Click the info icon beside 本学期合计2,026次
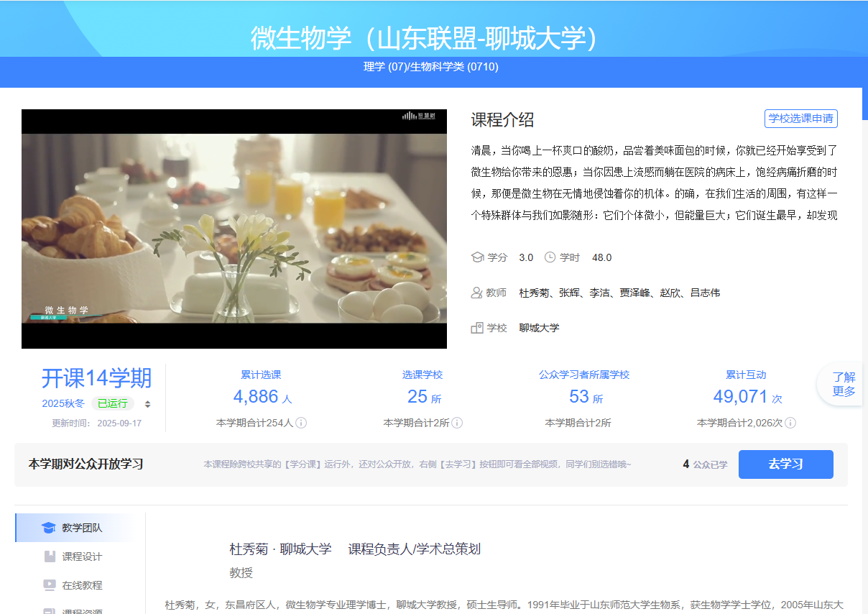The height and width of the screenshot is (614, 868). click(x=790, y=423)
